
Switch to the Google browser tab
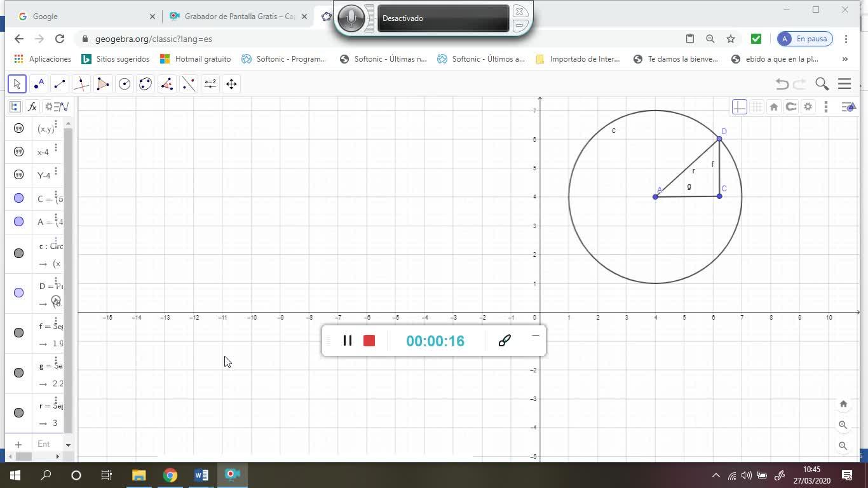(x=83, y=17)
